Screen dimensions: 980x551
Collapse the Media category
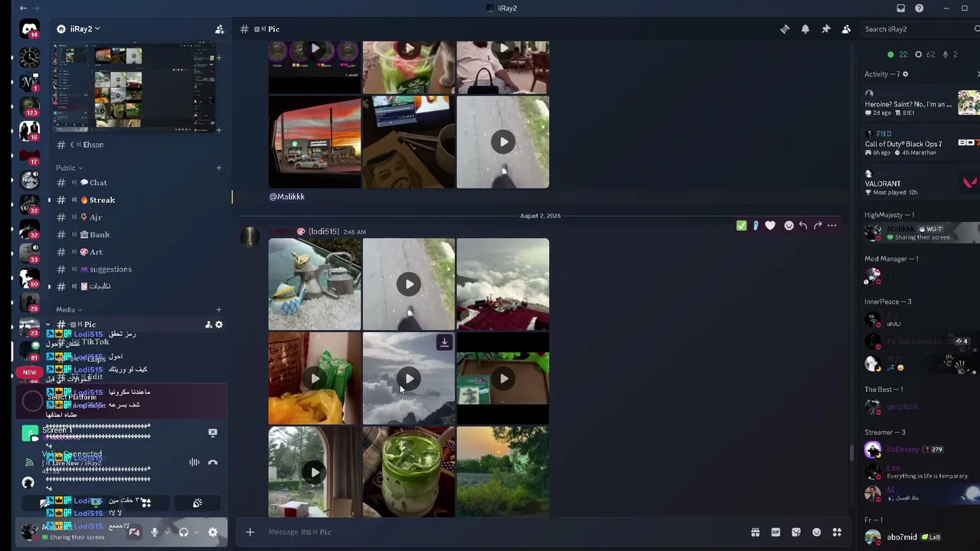click(68, 310)
